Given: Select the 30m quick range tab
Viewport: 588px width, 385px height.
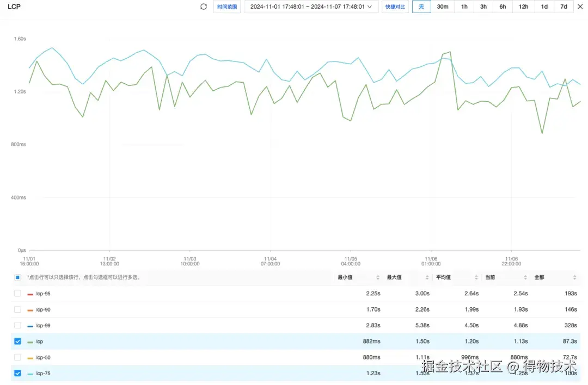Looking at the screenshot, I should 443,7.
